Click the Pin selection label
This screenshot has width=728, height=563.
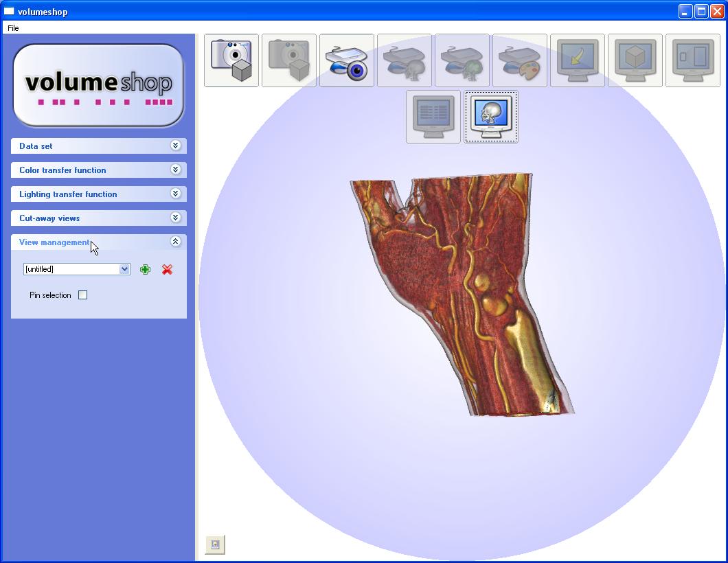[50, 295]
